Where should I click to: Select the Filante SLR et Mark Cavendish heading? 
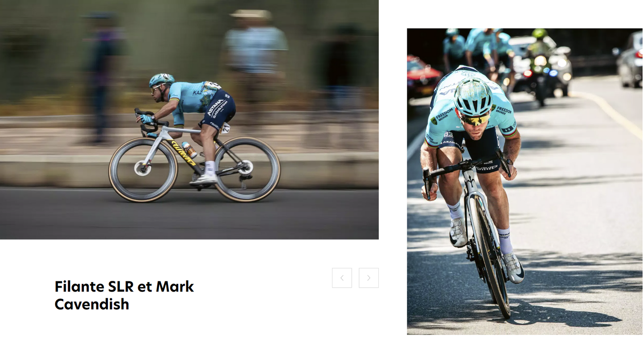pos(124,295)
